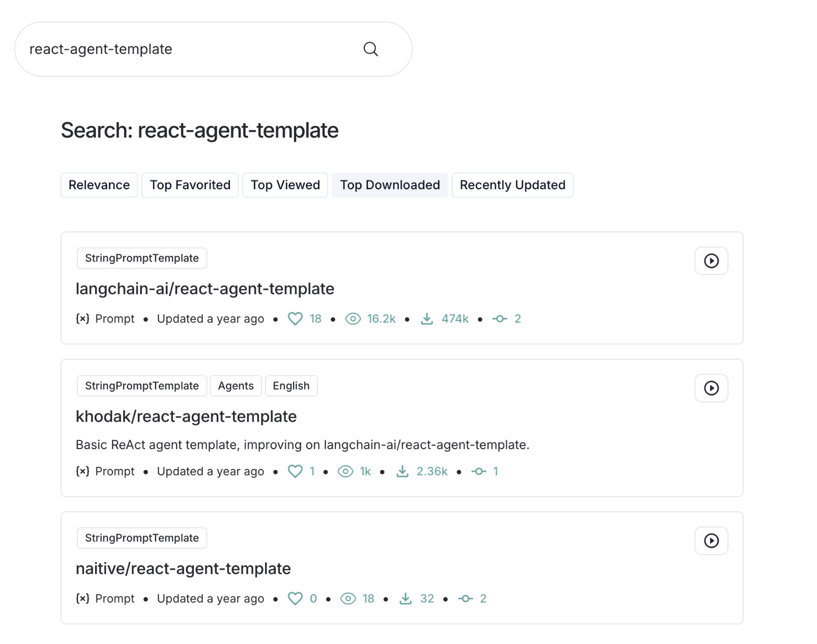The width and height of the screenshot is (817, 644).
Task: Run naitive prompt in playground
Action: point(711,541)
